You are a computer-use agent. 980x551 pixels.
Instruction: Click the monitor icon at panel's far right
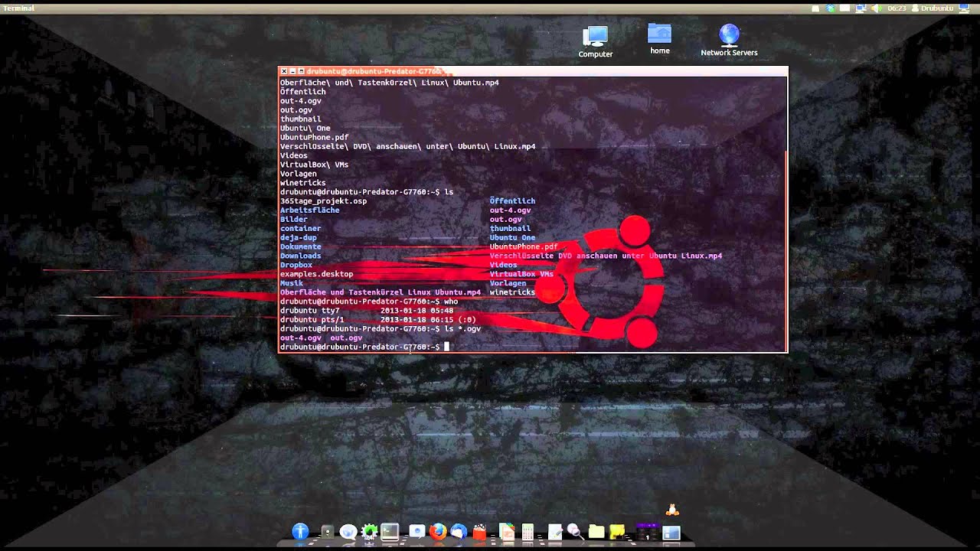click(964, 8)
